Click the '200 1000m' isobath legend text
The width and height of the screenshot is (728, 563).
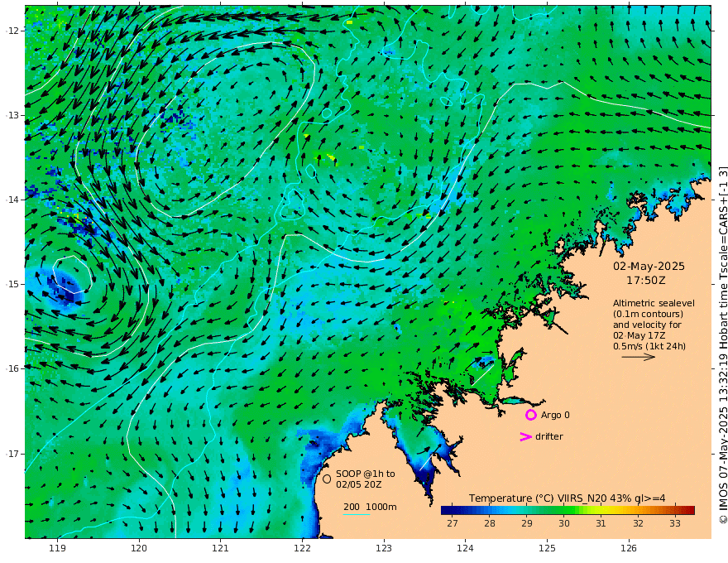(x=370, y=507)
